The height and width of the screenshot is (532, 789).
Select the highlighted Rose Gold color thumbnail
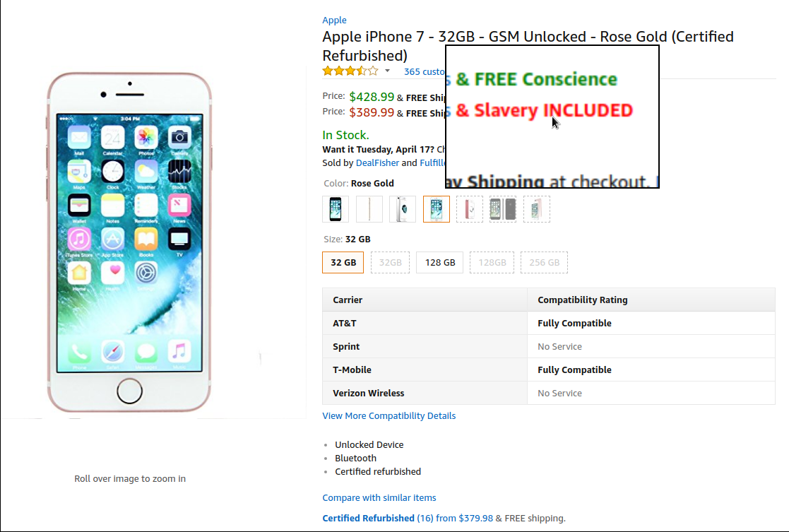click(437, 209)
